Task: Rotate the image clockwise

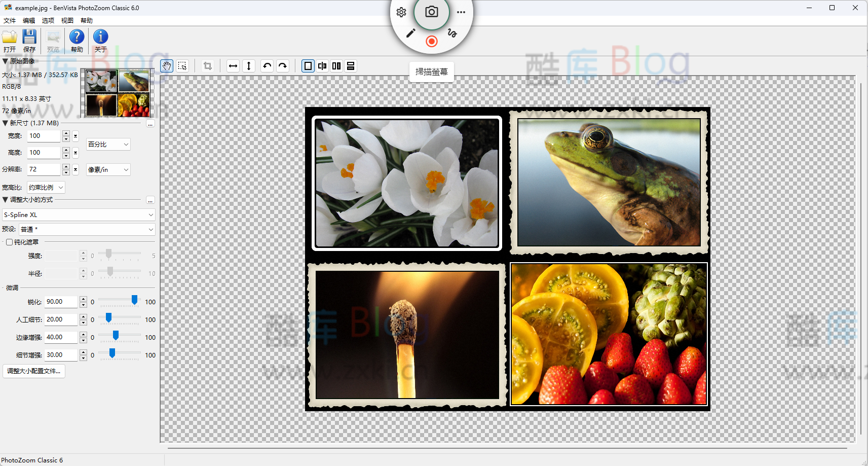Action: pos(283,66)
